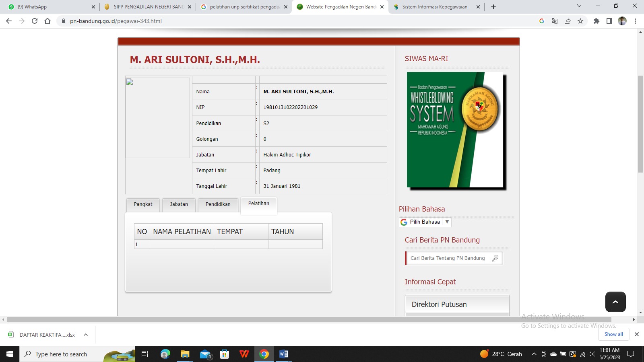Click the Cari Berita Tentang PN Bandung field

click(448, 258)
